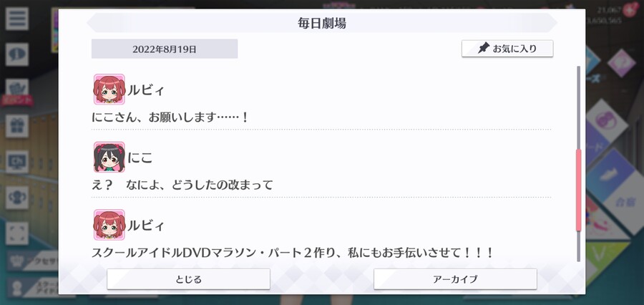Pin this episode with お気に入り

coord(507,49)
